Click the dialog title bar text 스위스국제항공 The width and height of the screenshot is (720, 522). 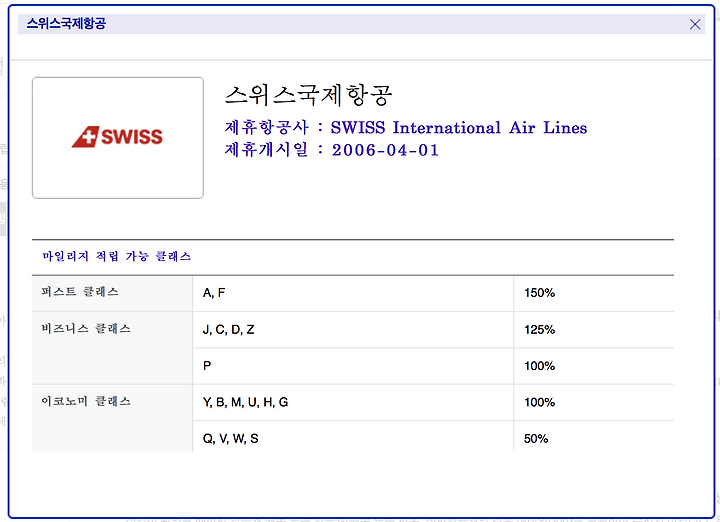pyautogui.click(x=66, y=23)
